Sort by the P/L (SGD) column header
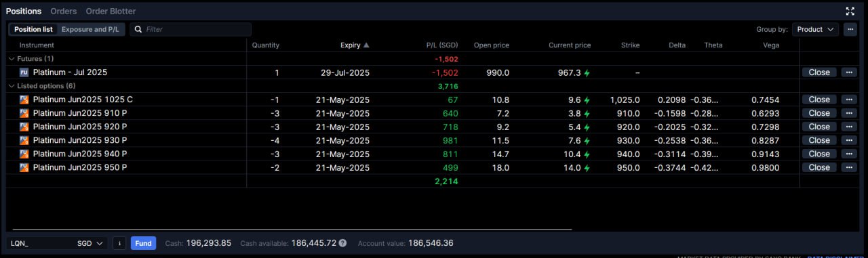 (x=442, y=45)
